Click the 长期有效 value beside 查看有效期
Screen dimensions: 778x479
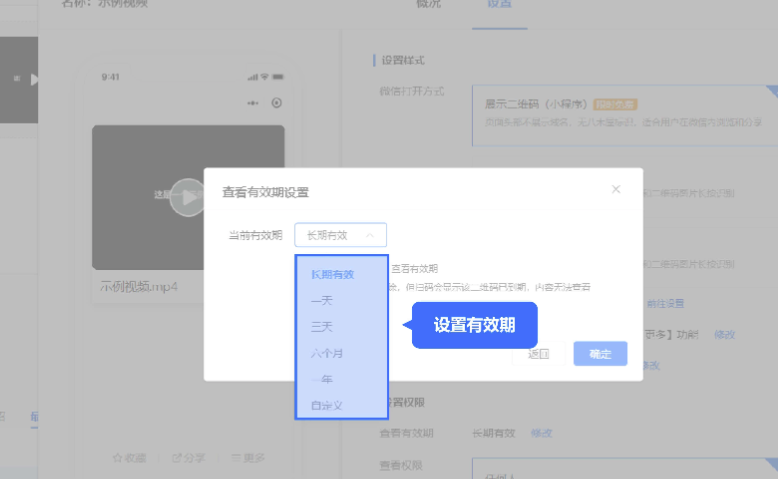tap(494, 433)
